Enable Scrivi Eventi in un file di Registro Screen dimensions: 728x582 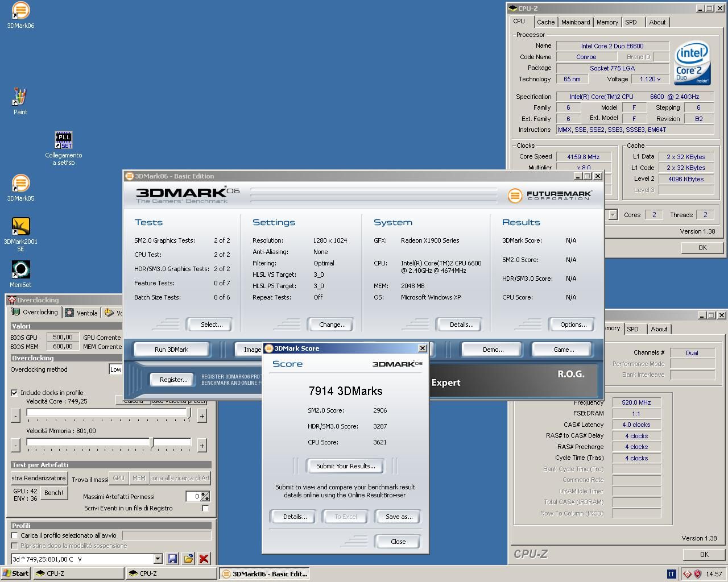(205, 508)
